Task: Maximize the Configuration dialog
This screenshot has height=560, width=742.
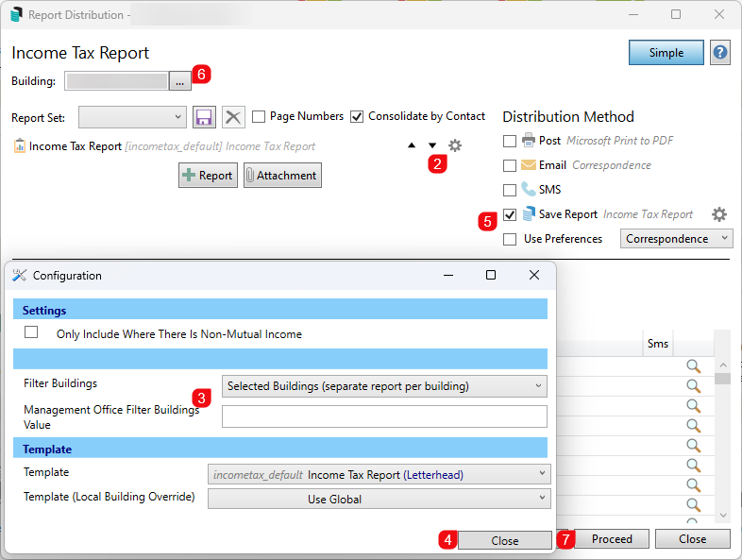Action: pyautogui.click(x=491, y=275)
